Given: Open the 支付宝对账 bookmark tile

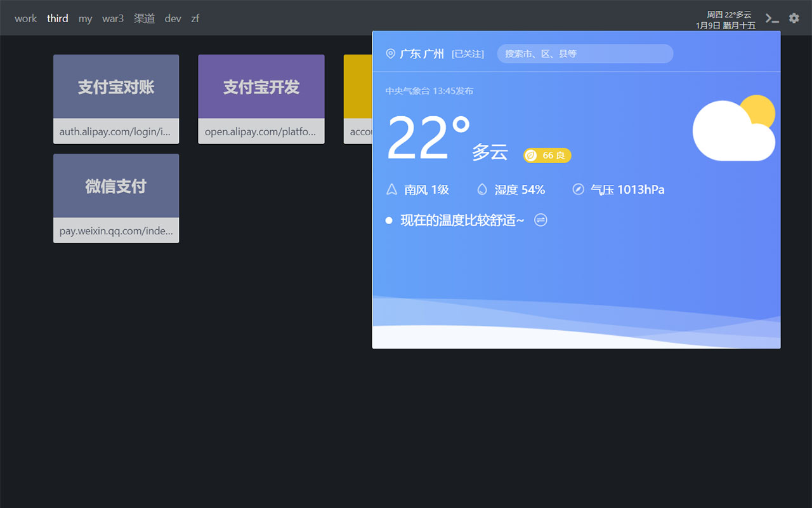Looking at the screenshot, I should [116, 99].
